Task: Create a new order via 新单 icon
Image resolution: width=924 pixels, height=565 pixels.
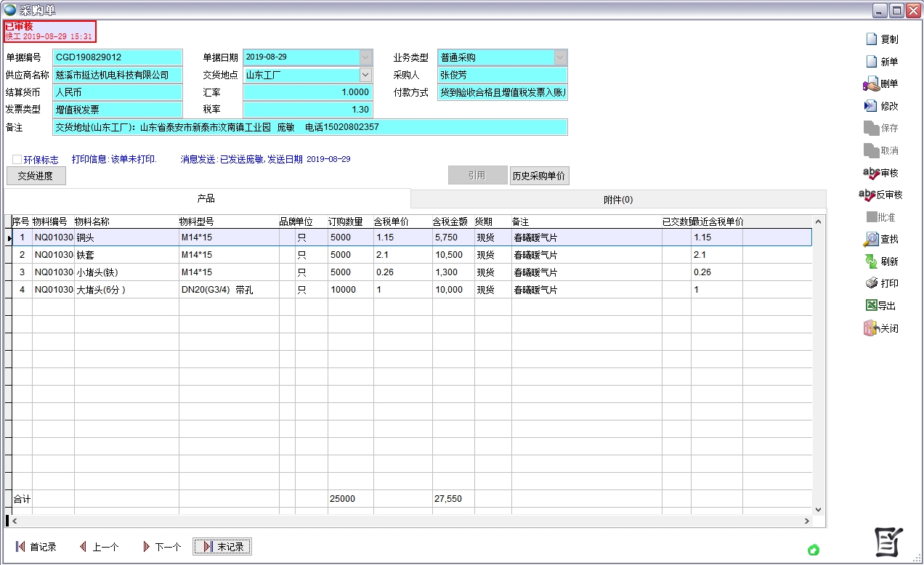Action: [x=880, y=60]
